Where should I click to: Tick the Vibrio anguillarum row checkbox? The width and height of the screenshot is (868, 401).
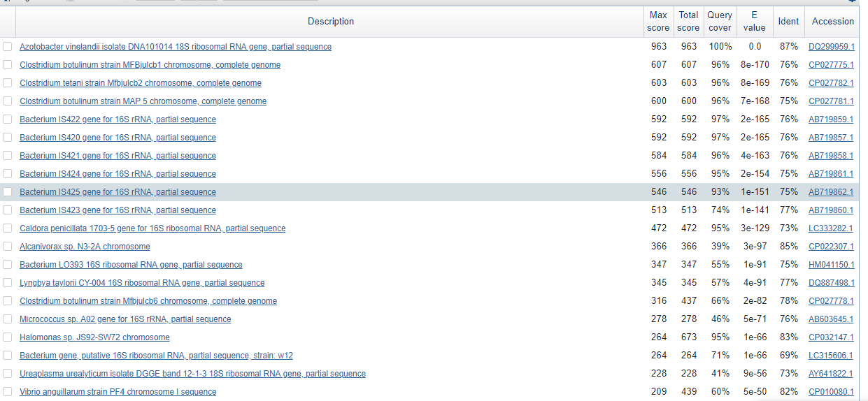(7, 392)
